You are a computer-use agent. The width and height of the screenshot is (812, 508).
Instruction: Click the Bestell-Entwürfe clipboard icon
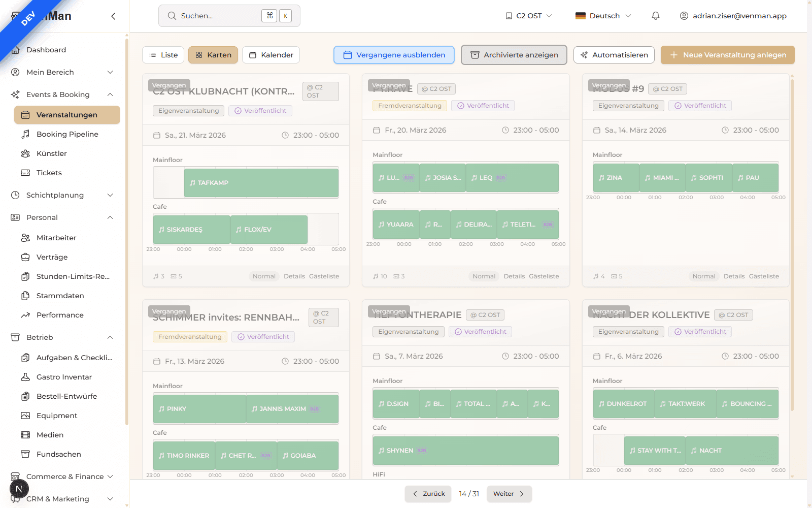(25, 396)
